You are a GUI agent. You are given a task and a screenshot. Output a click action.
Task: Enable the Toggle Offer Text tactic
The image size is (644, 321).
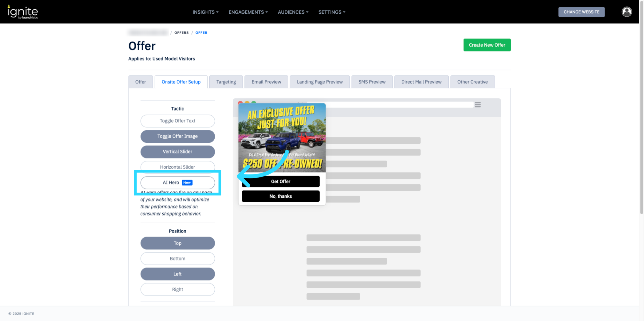pyautogui.click(x=177, y=121)
